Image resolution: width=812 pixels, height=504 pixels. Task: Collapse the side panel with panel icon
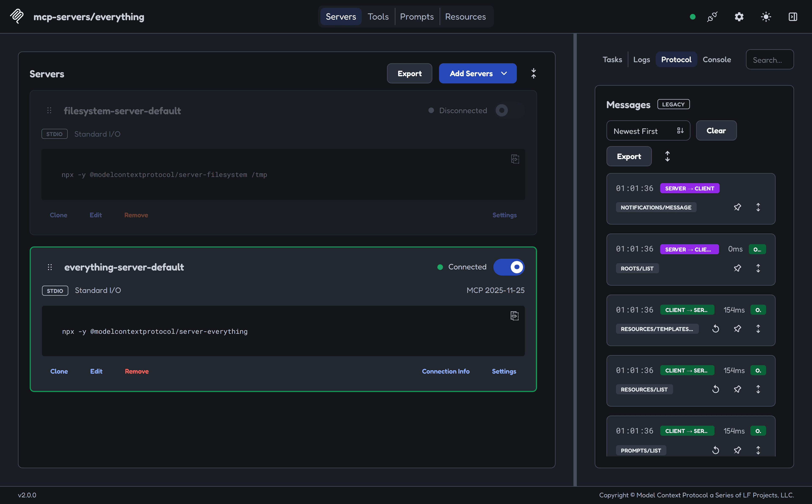coord(793,17)
